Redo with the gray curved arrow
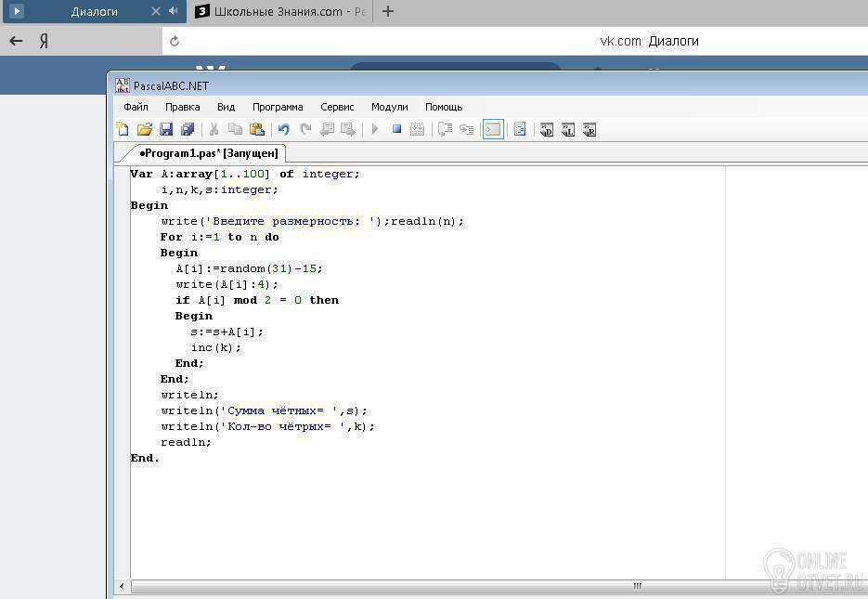Image resolution: width=868 pixels, height=599 pixels. [x=305, y=129]
